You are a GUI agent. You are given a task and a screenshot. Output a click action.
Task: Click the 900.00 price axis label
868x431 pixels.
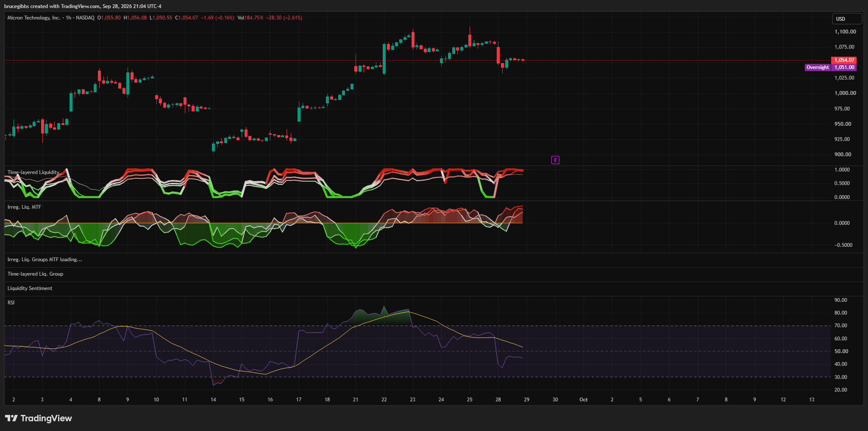(x=843, y=155)
